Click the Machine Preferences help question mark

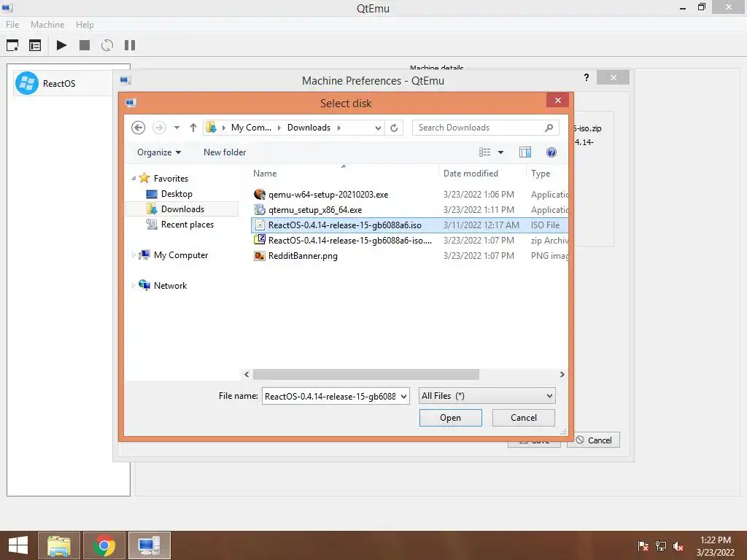click(587, 77)
